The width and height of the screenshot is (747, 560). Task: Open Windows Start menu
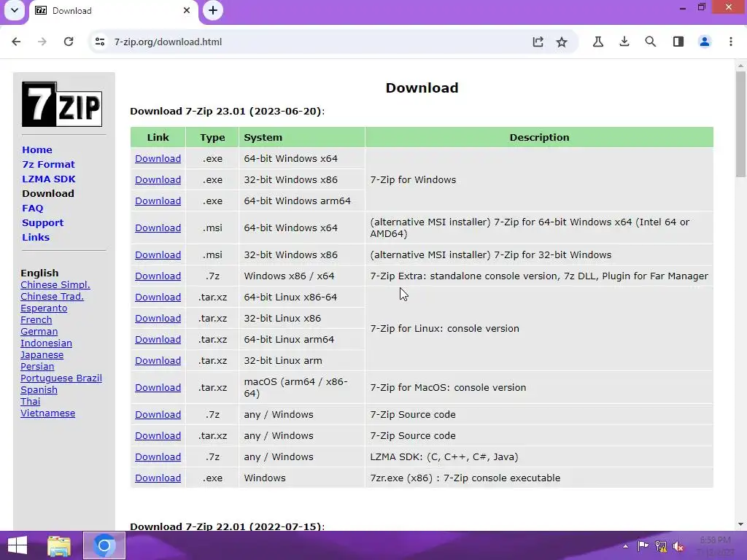point(18,545)
